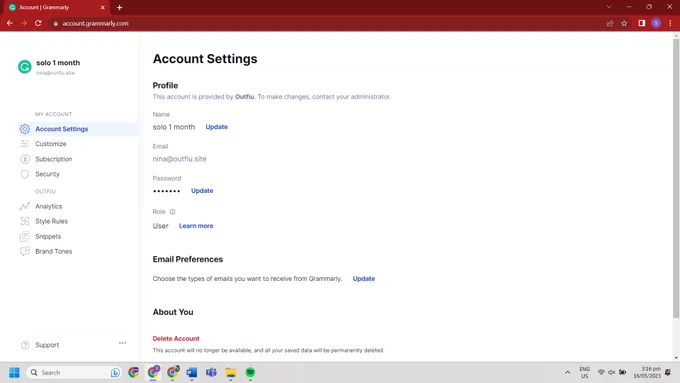Screen dimensions: 680x383
Task: Click the Grammarly logo in the sidebar
Action: click(25, 67)
